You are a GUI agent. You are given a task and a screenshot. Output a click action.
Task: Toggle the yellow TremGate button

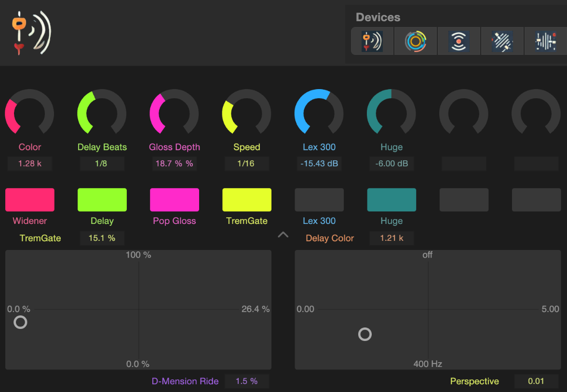pyautogui.click(x=247, y=200)
